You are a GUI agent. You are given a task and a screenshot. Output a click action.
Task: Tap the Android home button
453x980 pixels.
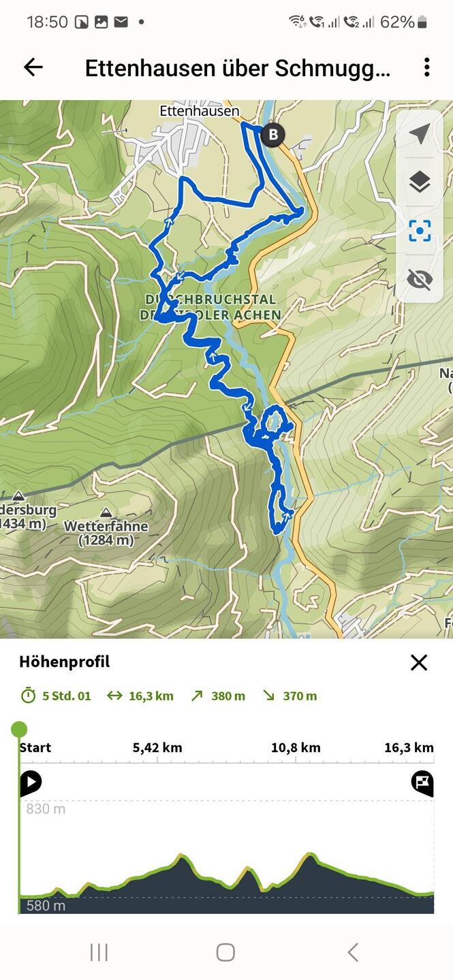225,952
